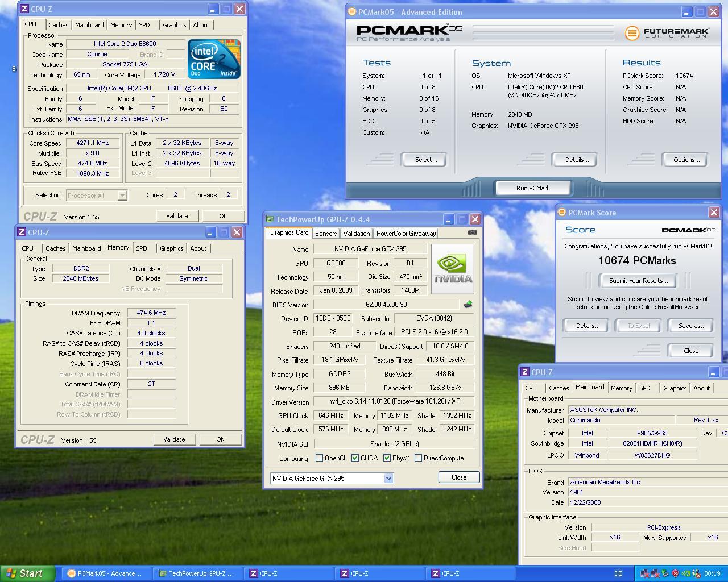Screen dimensions: 728x582
Task: Click the NVIDIA tray icon
Action: 686,573
